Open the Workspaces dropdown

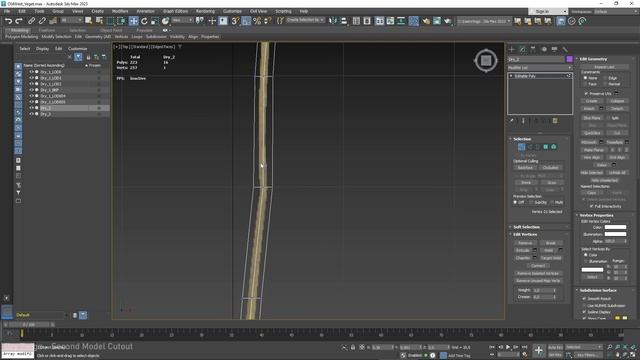(x=616, y=12)
